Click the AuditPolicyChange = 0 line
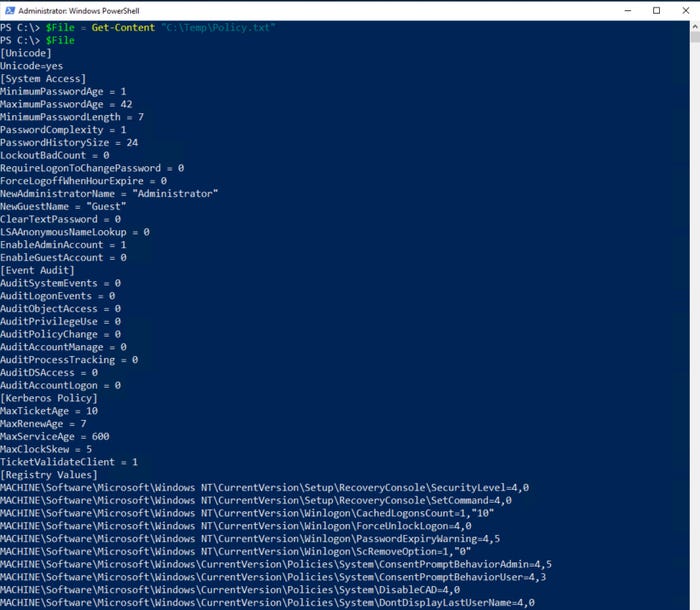700x610 pixels. pyautogui.click(x=60, y=334)
